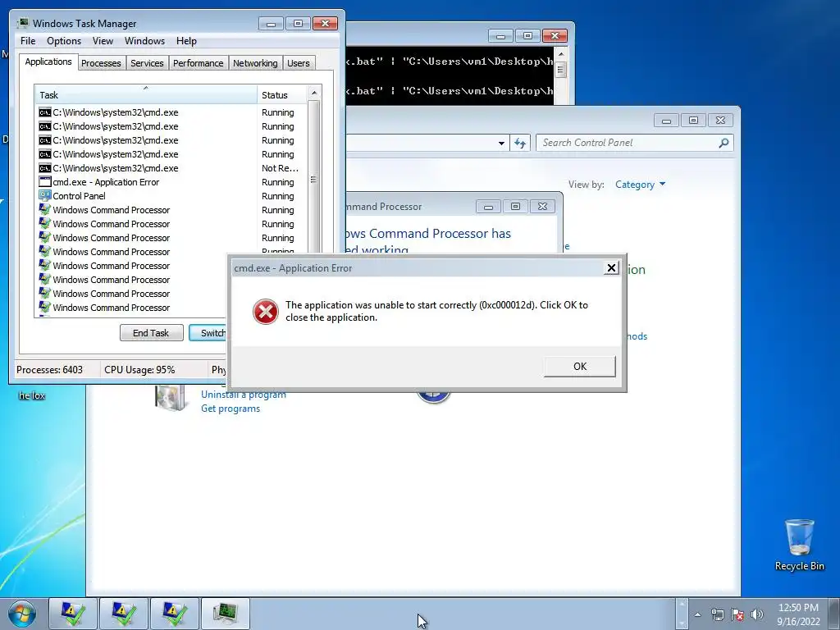This screenshot has height=630, width=840.
Task: Close the Windows Command Processor error dialog
Action: pyautogui.click(x=542, y=206)
